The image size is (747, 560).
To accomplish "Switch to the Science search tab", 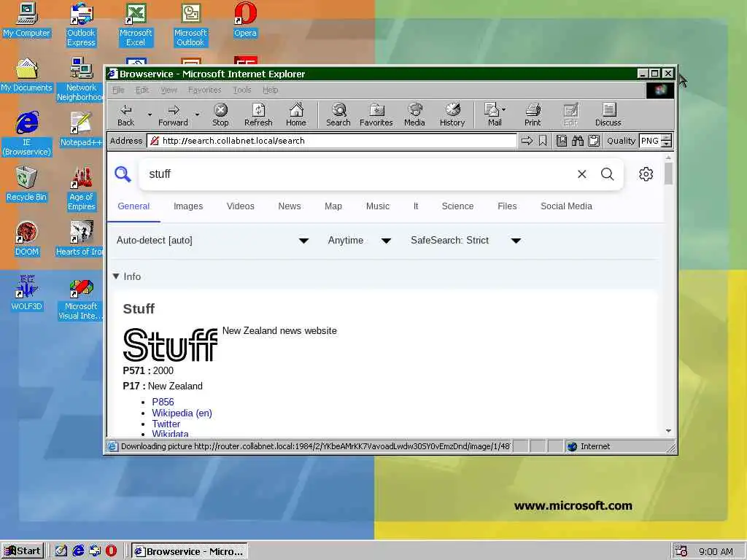I will click(457, 206).
